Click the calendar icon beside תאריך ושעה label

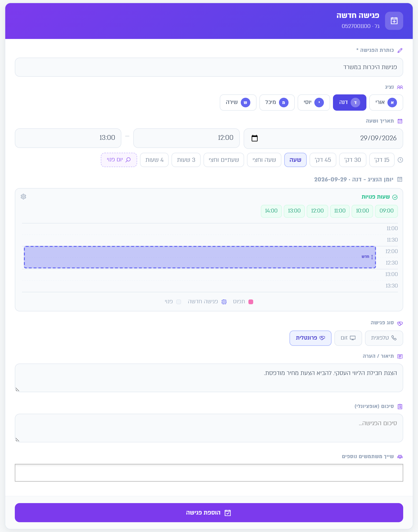pyautogui.click(x=400, y=121)
